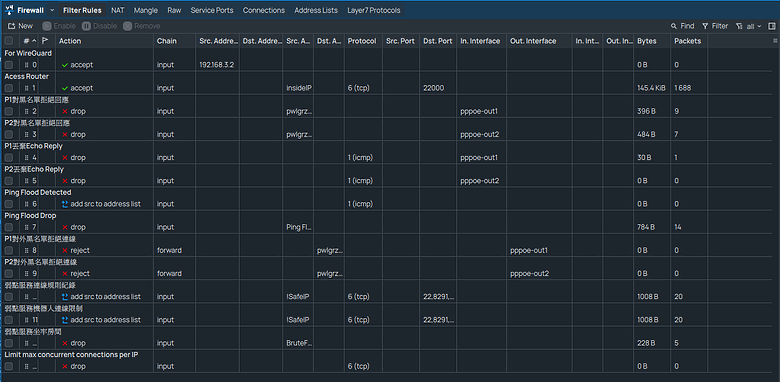Click the 'For WireGuard' comment row
Screen dimensions: 780x382
[28, 53]
